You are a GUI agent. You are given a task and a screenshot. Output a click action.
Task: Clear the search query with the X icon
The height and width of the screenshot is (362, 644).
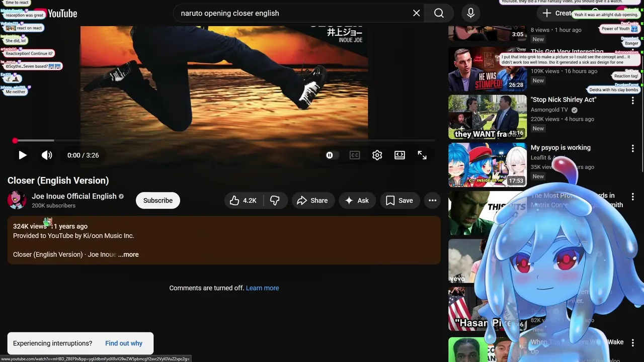click(416, 13)
